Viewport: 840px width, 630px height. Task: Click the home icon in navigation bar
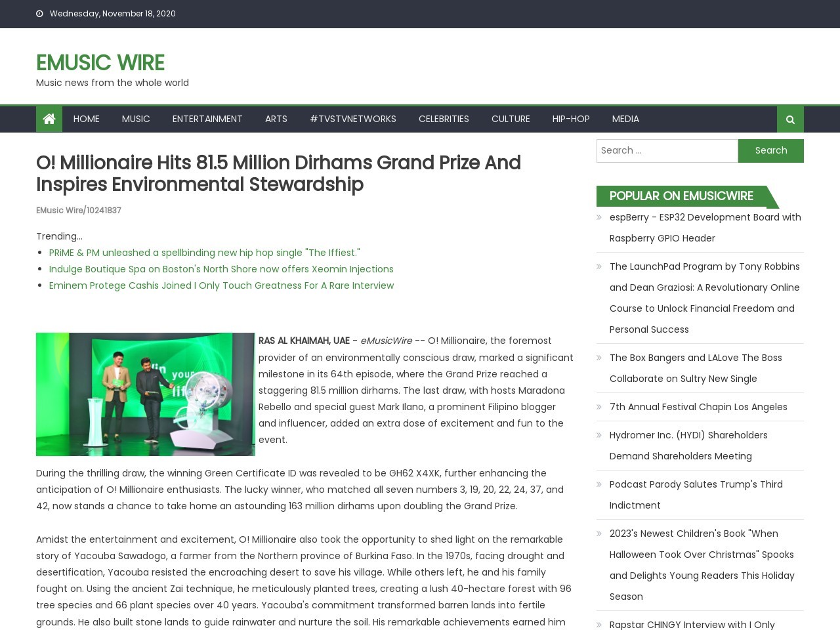coord(49,119)
